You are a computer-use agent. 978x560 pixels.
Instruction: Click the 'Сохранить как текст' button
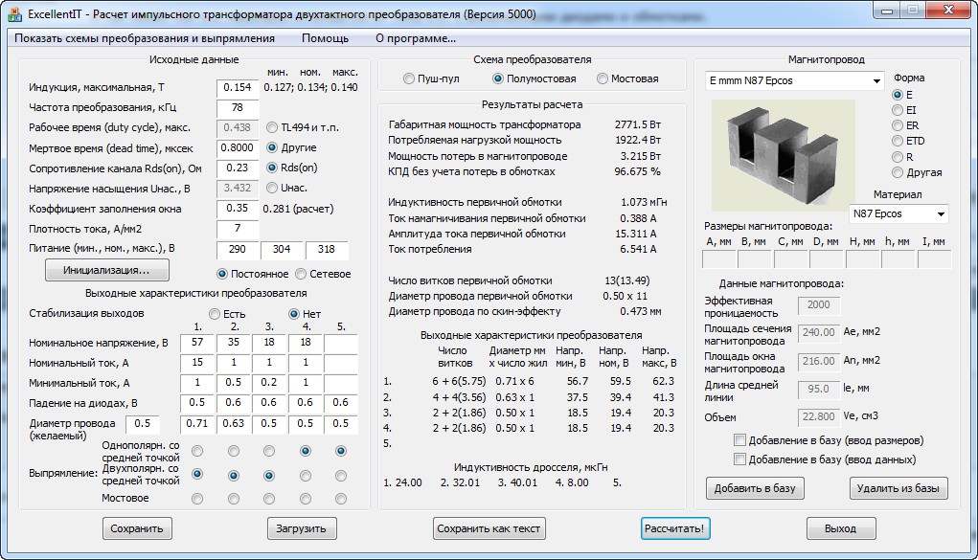click(x=489, y=528)
